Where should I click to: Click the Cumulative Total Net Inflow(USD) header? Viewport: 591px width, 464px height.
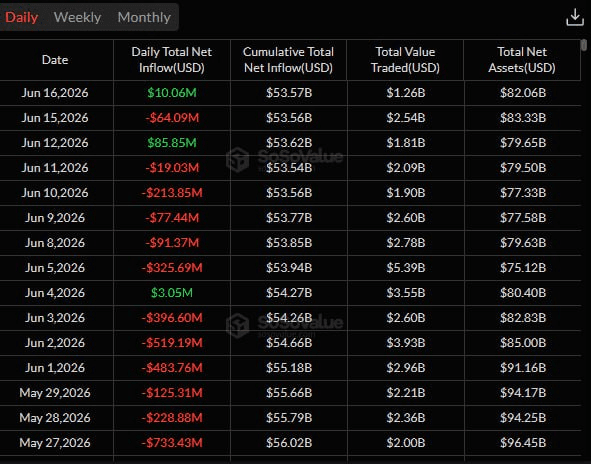(288, 60)
